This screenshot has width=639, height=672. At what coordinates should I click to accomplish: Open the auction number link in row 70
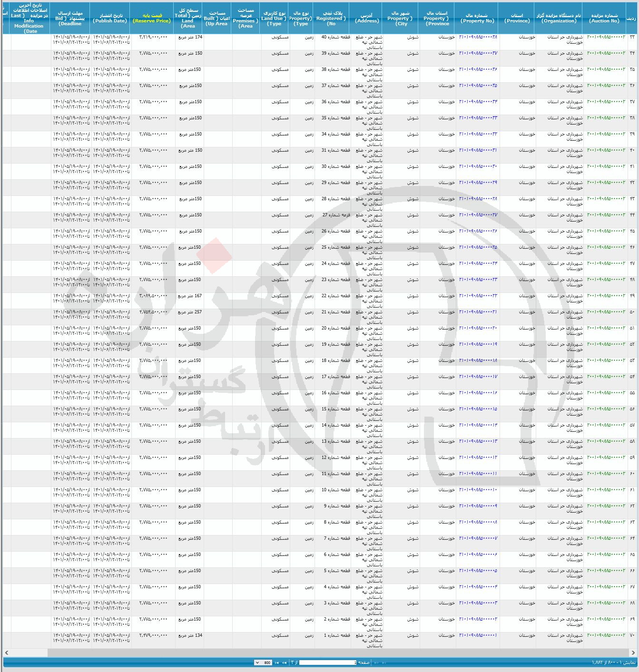pos(607,635)
